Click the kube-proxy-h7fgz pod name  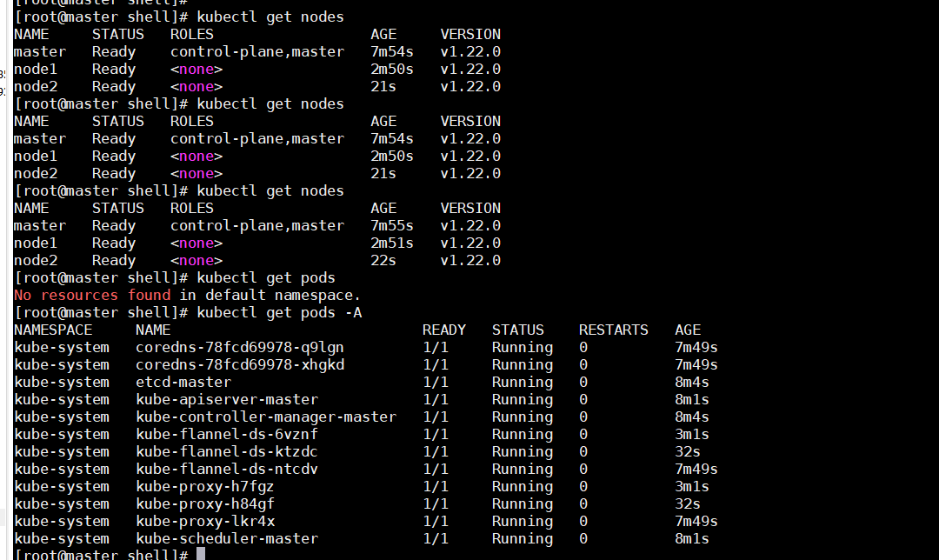205,487
